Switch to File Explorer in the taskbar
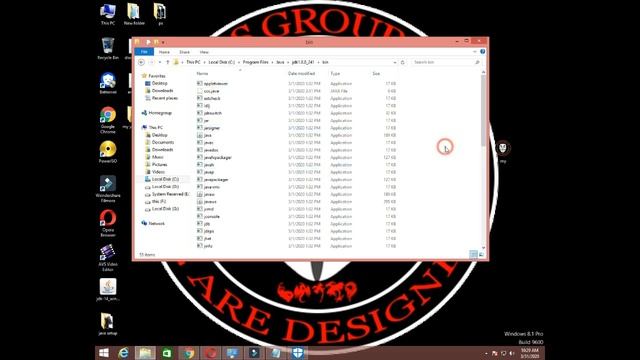 coord(145,353)
